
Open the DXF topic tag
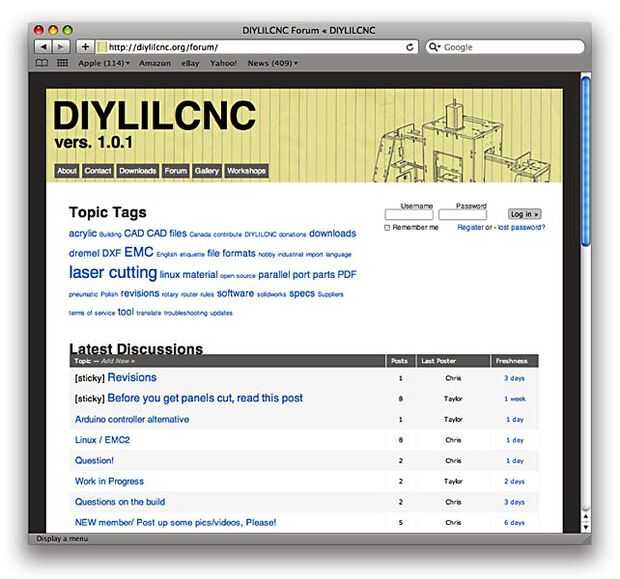[x=112, y=253]
